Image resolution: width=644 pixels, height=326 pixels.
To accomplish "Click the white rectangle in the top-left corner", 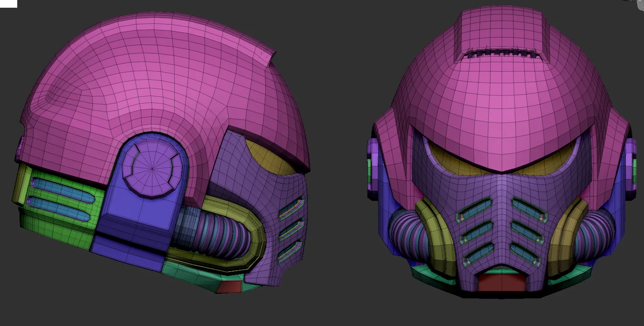I will coord(9,4).
